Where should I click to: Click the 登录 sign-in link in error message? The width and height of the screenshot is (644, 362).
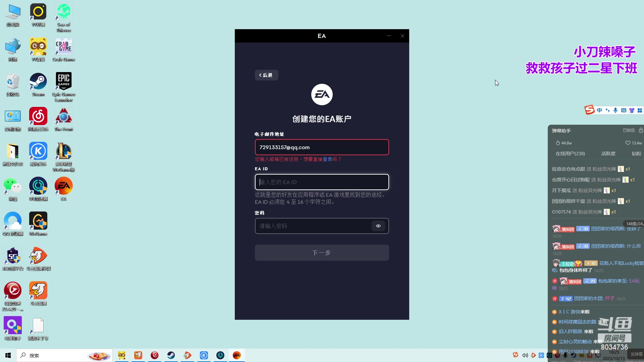pyautogui.click(x=327, y=159)
